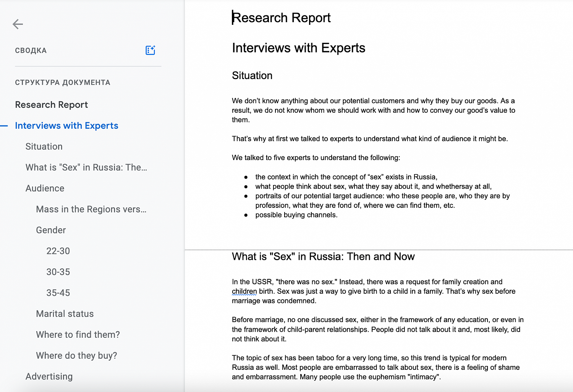The width and height of the screenshot is (573, 392).
Task: Click paragraph starting The topic of sex has been taboo
Action: tap(376, 367)
